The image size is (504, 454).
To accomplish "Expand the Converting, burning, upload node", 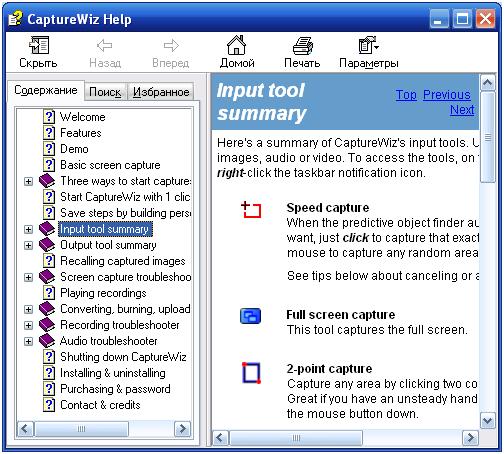I will pos(29,309).
